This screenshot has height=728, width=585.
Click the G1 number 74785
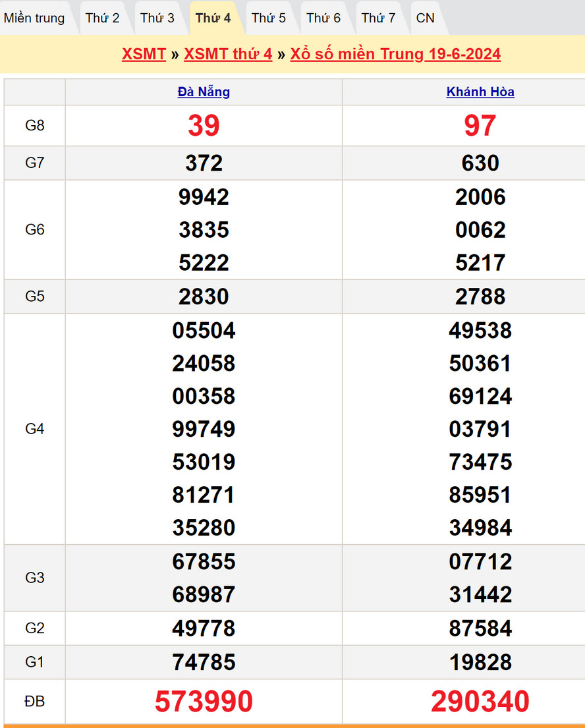(x=204, y=662)
